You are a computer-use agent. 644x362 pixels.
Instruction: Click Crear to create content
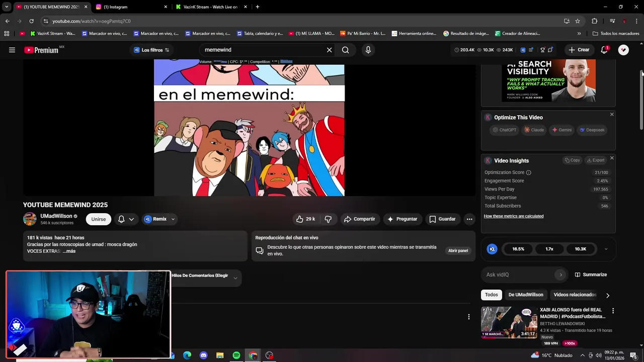point(579,50)
